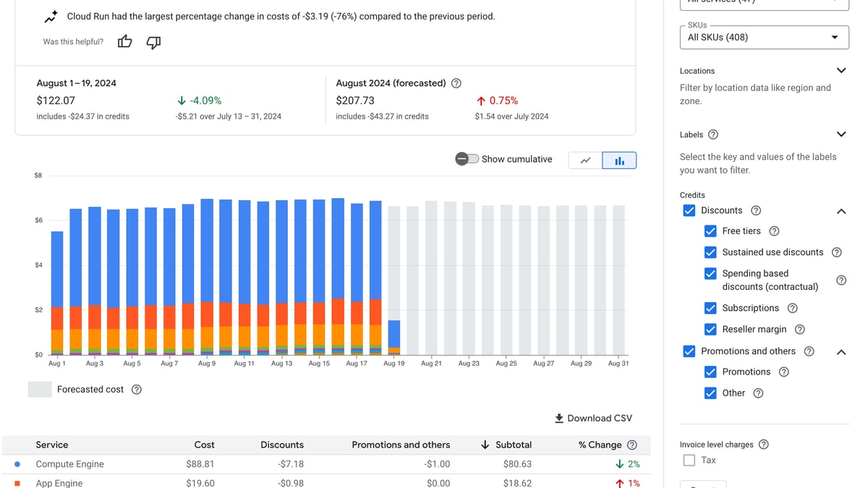Uncheck the Free tiers checkbox

pos(710,231)
